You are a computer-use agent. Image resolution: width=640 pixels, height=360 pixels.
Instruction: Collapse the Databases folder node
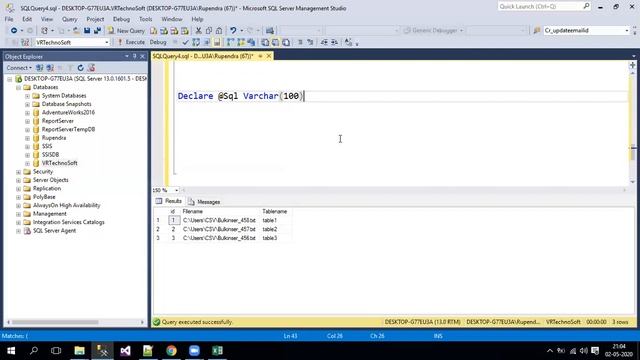(18, 87)
